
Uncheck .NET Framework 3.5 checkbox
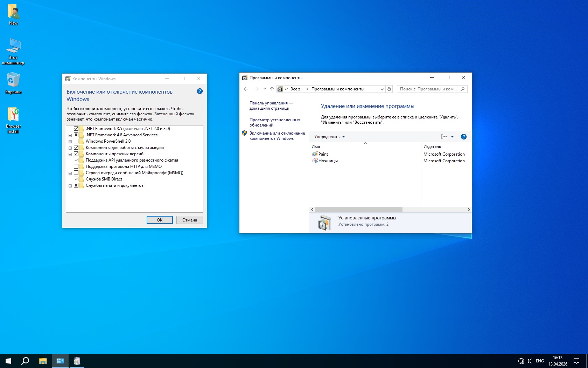click(x=76, y=129)
